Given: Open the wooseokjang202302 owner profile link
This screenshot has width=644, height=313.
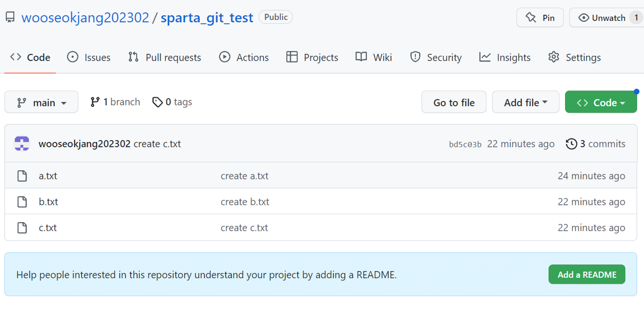Looking at the screenshot, I should click(85, 18).
